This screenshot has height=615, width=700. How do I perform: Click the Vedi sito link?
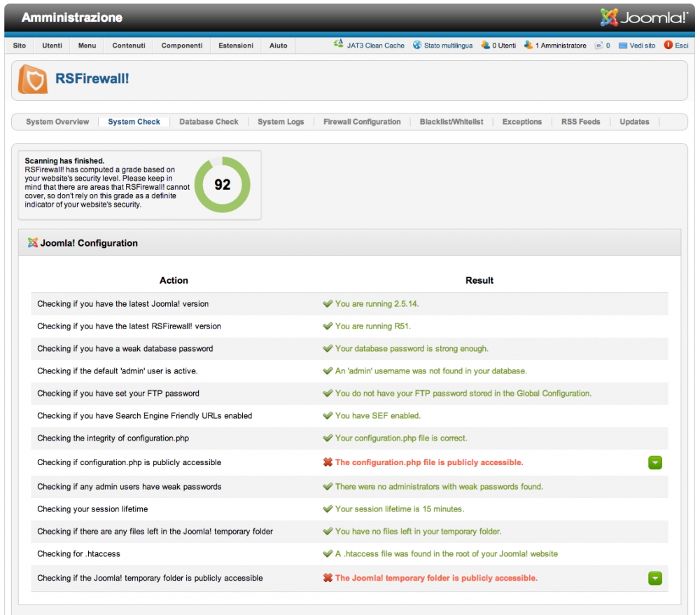coord(643,46)
